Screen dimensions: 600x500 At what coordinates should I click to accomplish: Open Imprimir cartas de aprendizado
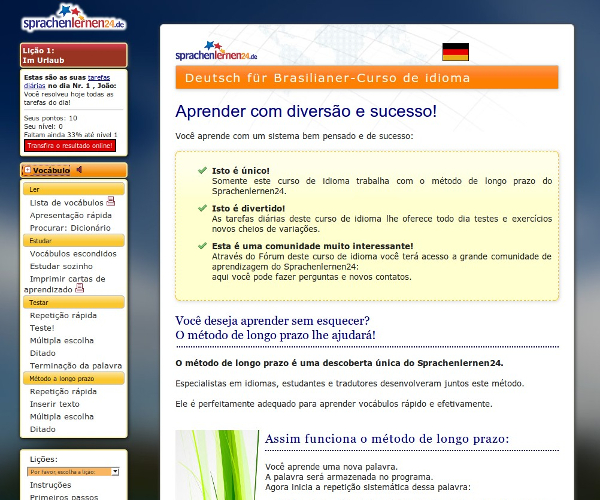point(64,284)
